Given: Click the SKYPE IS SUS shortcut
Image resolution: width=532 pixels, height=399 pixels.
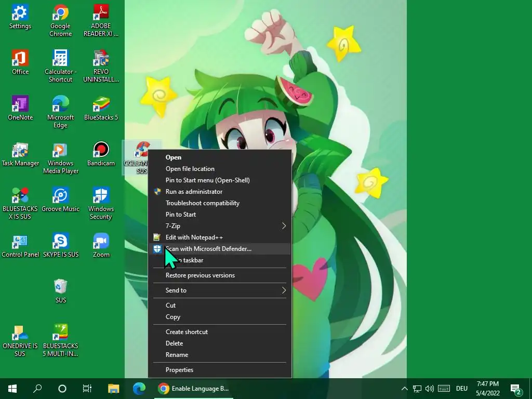Looking at the screenshot, I should (x=60, y=246).
